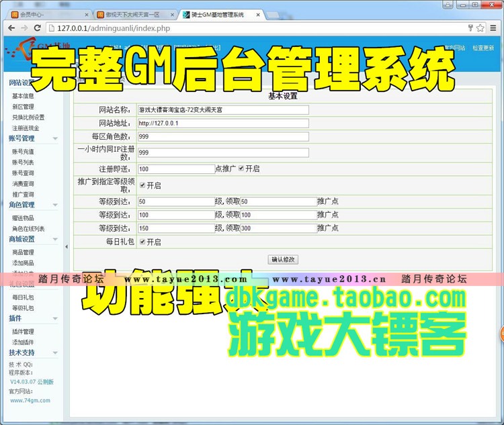Toggle the 推广到指定等级领取 开启 checkbox
The height and width of the screenshot is (425, 504).
(142, 185)
